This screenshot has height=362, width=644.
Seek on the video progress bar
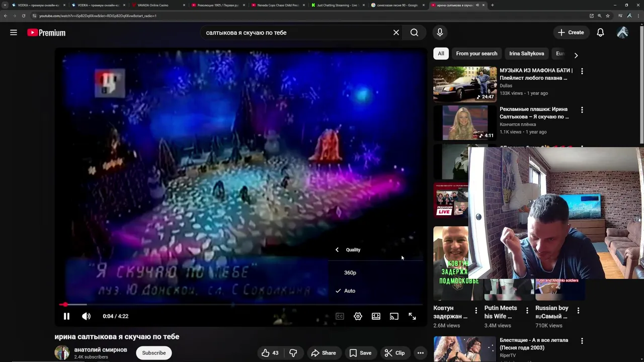[x=240, y=305]
